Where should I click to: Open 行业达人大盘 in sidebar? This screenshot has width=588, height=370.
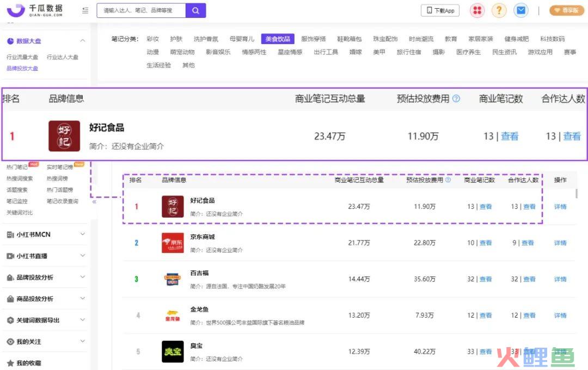62,57
